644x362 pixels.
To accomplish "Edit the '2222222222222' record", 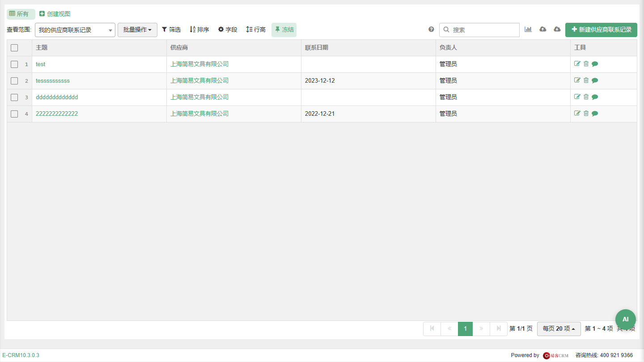I will click(577, 114).
